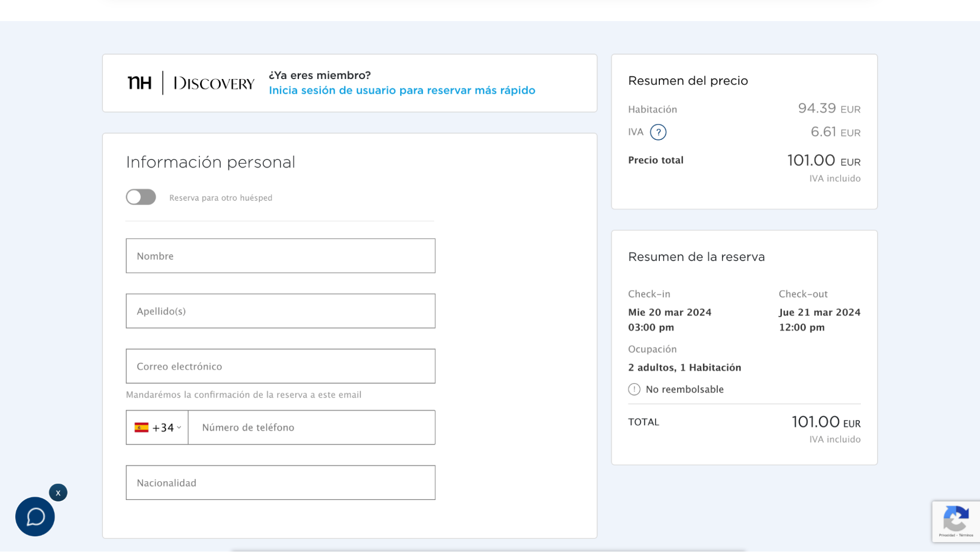Click the Información personal heading
This screenshot has height=552, width=980.
tap(211, 162)
